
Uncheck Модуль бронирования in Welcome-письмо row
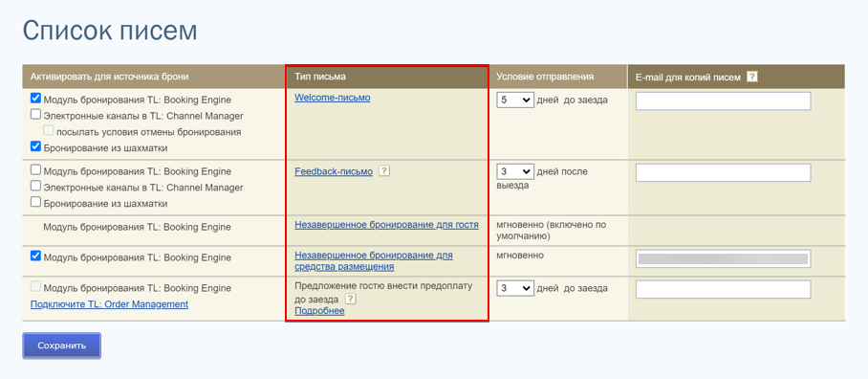tap(36, 99)
